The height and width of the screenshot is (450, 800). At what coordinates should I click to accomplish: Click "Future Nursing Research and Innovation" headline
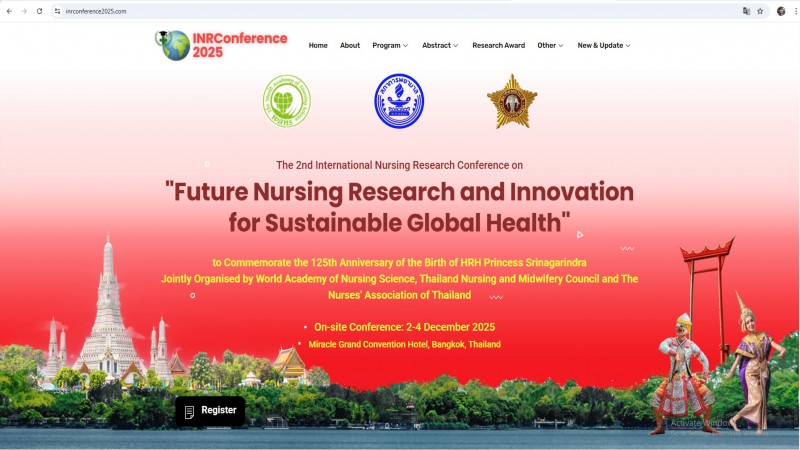[x=399, y=192]
